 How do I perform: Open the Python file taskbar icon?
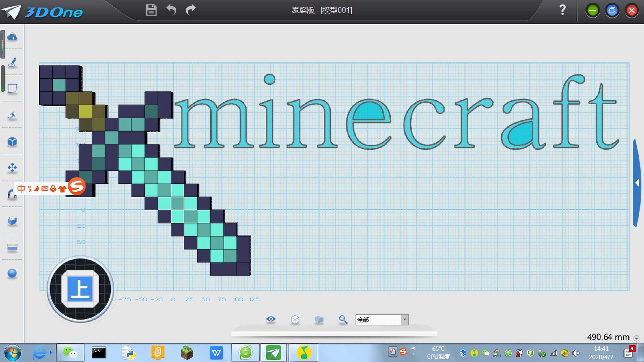[x=129, y=353]
